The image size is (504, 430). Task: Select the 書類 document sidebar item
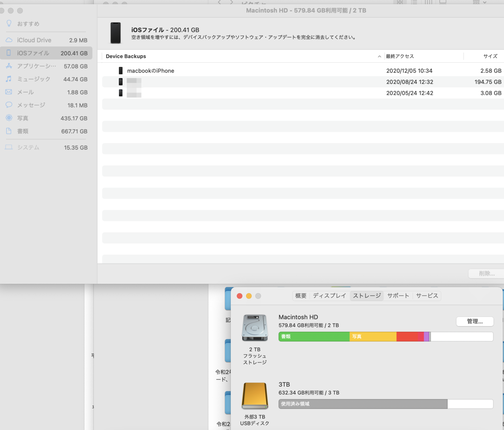point(23,131)
